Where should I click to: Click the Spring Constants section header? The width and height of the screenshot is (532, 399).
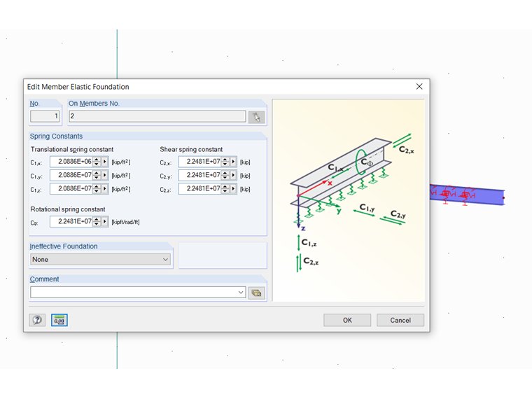56,136
